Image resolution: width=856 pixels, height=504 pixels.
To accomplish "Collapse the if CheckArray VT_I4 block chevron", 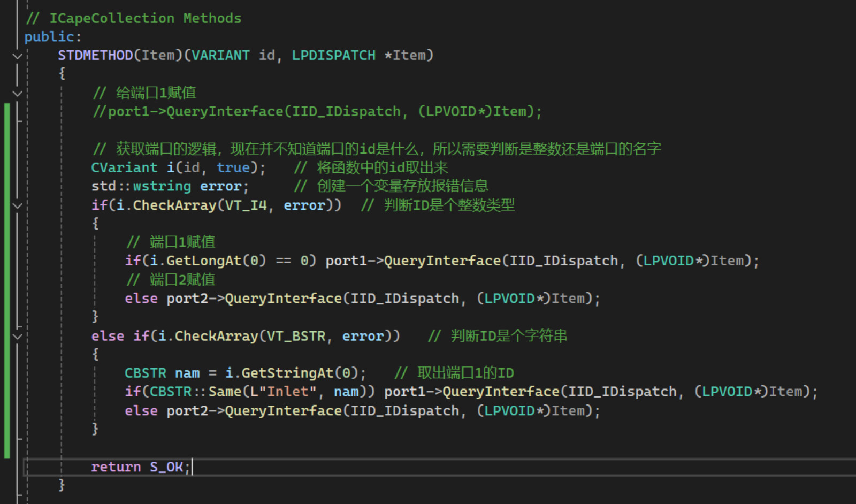I will point(17,205).
